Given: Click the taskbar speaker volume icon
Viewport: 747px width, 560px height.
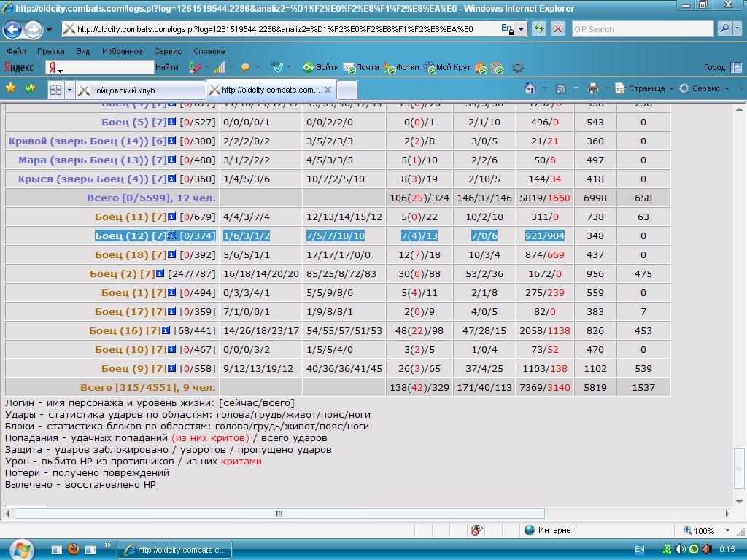Looking at the screenshot, I should [x=681, y=549].
